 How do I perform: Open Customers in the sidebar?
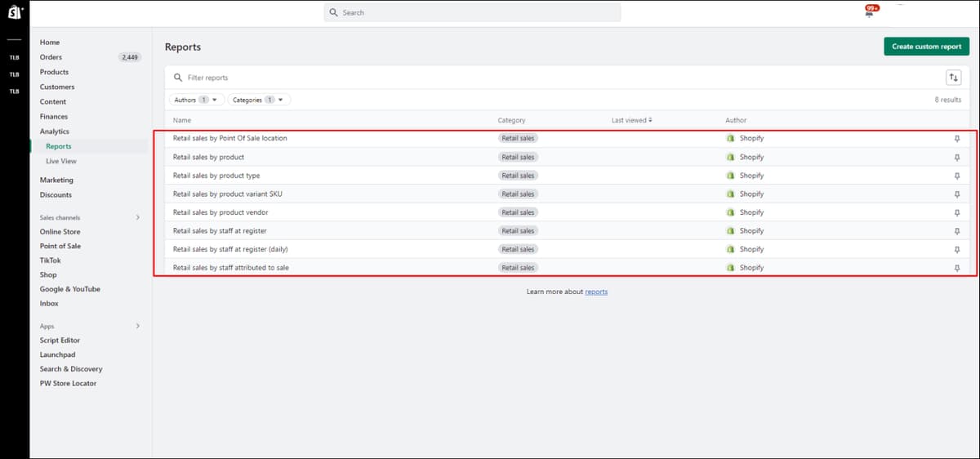pos(57,87)
